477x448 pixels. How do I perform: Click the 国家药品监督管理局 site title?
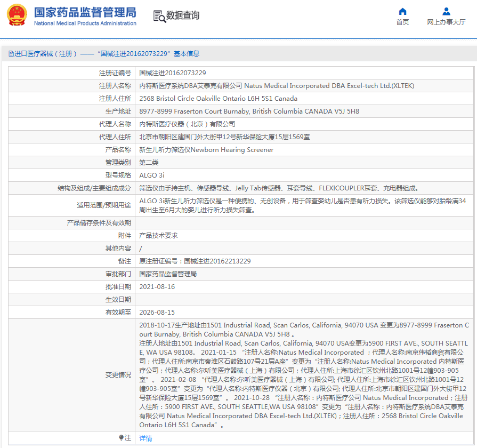tap(85, 12)
